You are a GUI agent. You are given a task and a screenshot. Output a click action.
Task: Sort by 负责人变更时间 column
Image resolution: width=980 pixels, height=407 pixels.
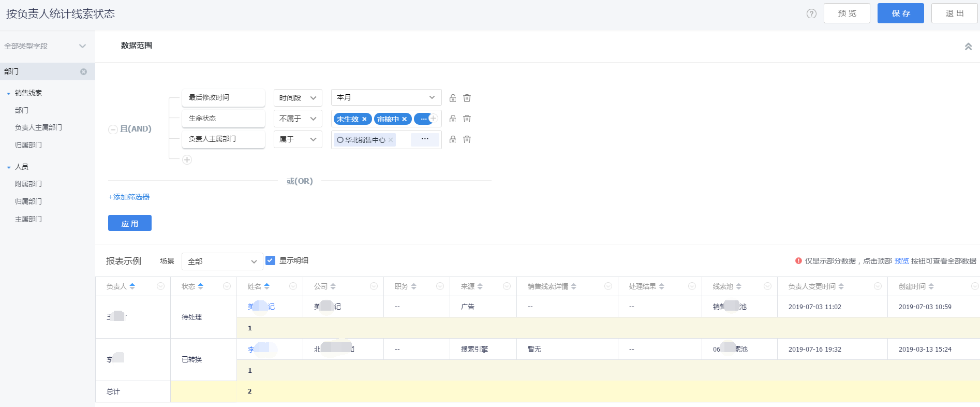841,286
